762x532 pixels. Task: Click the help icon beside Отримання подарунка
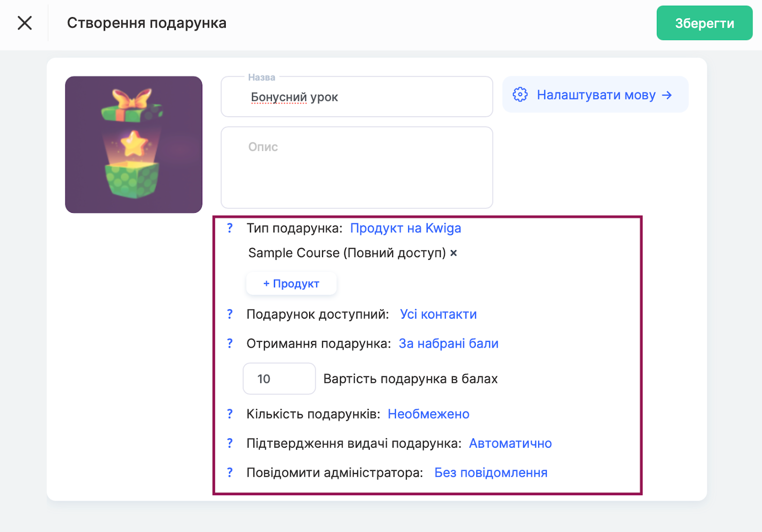click(230, 343)
